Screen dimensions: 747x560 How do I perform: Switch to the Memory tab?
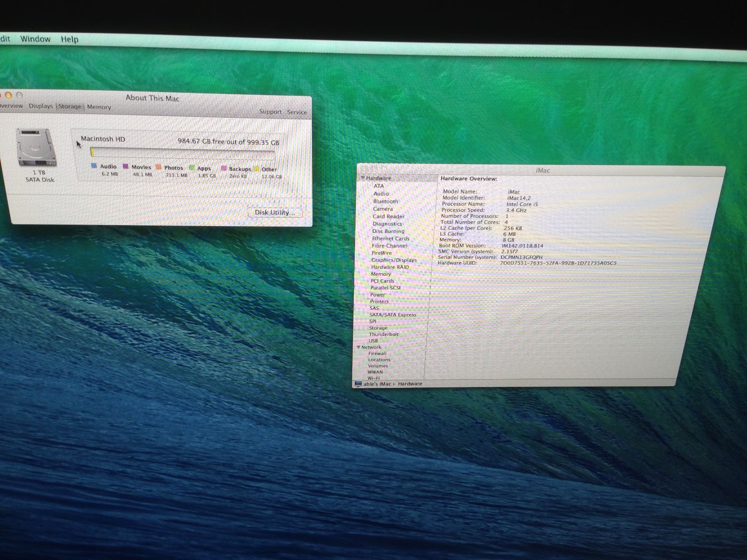tap(99, 107)
